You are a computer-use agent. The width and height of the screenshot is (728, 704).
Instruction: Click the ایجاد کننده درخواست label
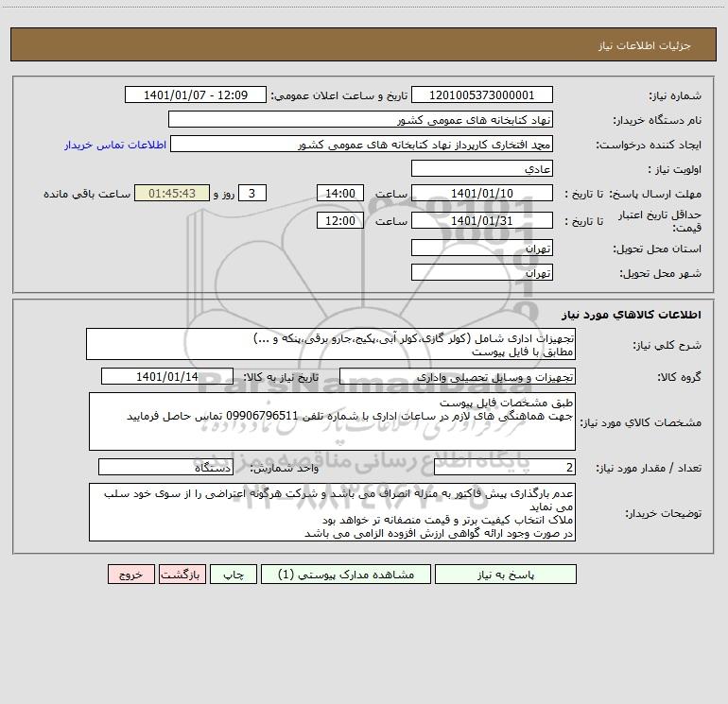point(649,146)
